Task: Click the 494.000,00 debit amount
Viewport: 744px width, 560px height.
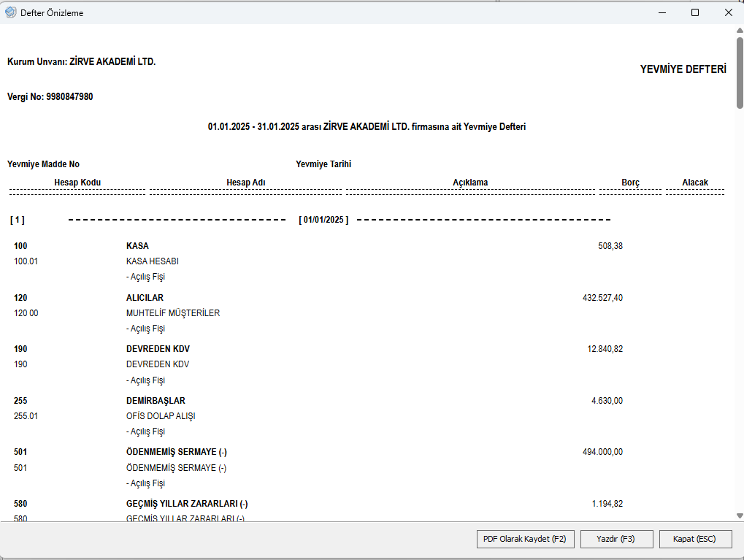Action: point(602,452)
